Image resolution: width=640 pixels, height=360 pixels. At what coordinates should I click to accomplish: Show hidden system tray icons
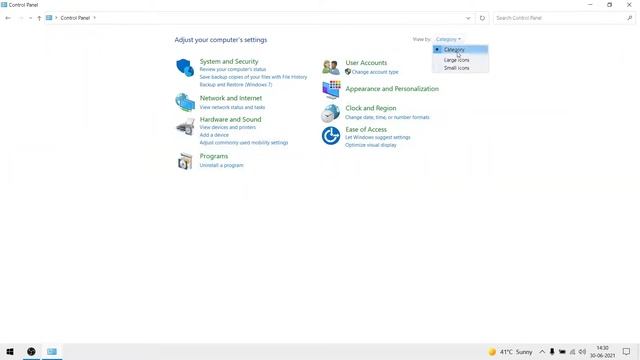tap(542, 351)
